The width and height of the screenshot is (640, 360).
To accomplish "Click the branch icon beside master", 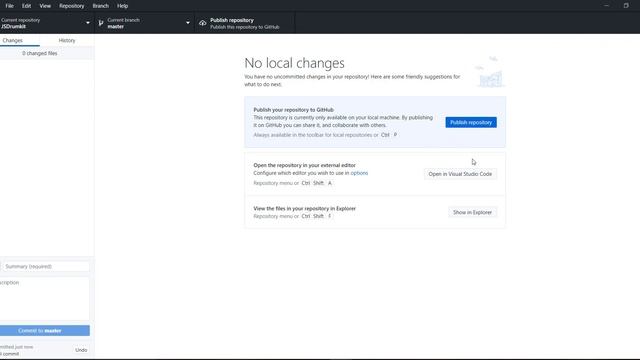I will click(101, 23).
